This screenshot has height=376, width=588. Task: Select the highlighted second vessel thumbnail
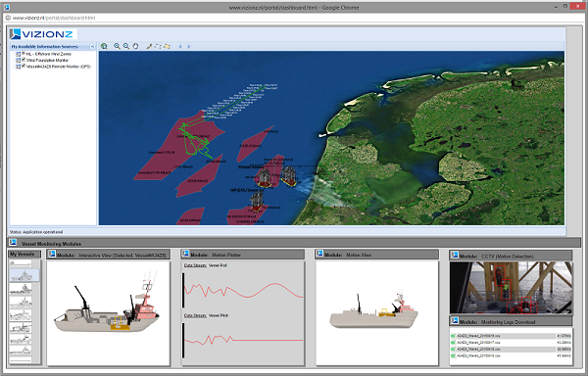point(24,275)
